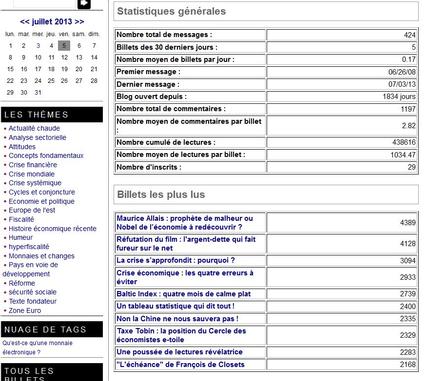The width and height of the screenshot is (425, 381).
Task: Open the Réfutation du film l'argent-dette post
Action: pyautogui.click(x=186, y=244)
